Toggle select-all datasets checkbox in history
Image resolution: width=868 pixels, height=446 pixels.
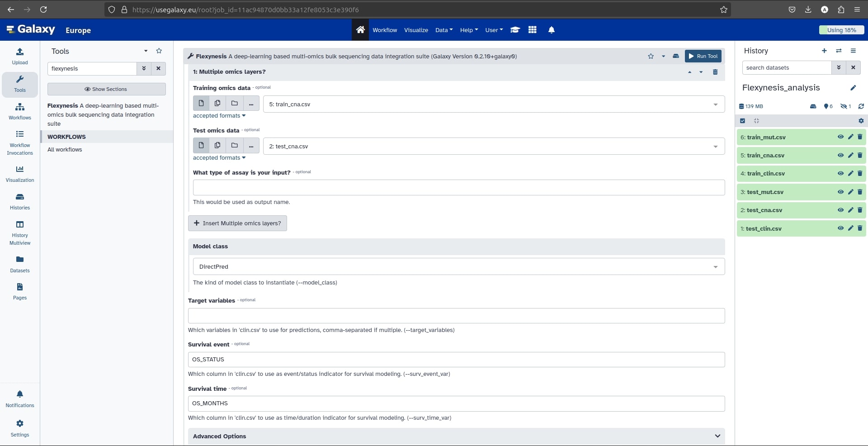coord(742,121)
